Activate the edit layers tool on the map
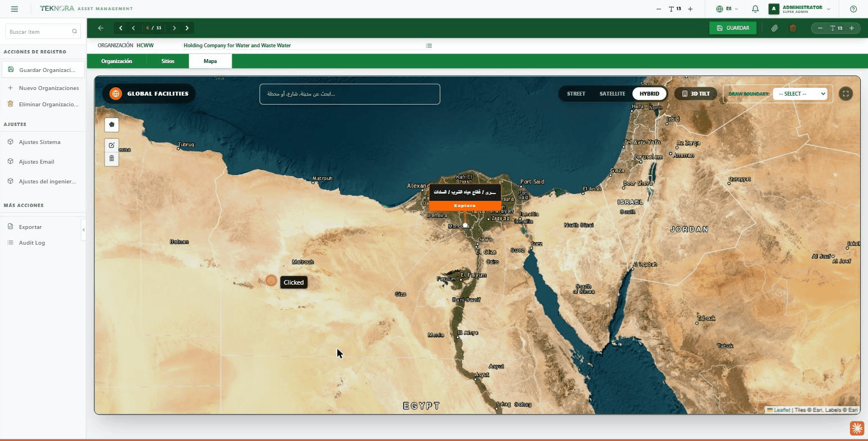Screen dimensions: 868x441 click(x=111, y=145)
